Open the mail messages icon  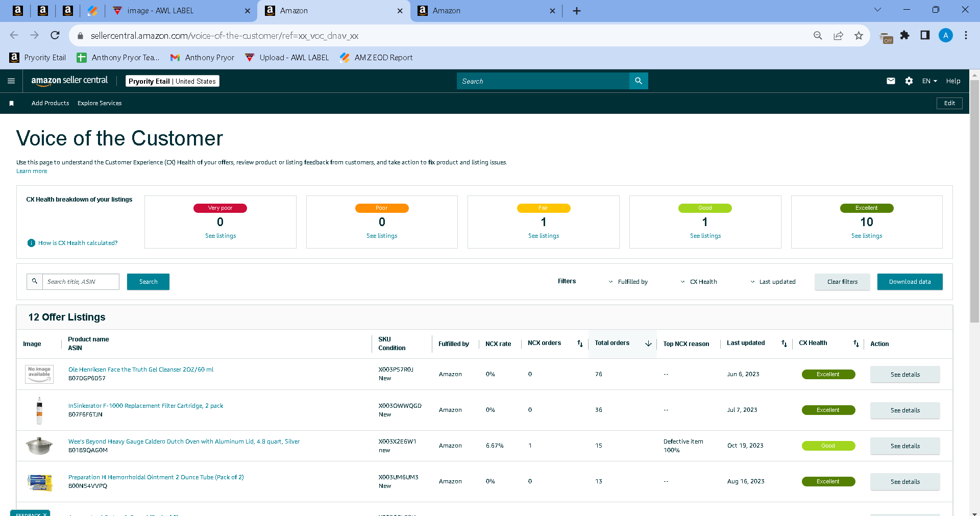[891, 81]
